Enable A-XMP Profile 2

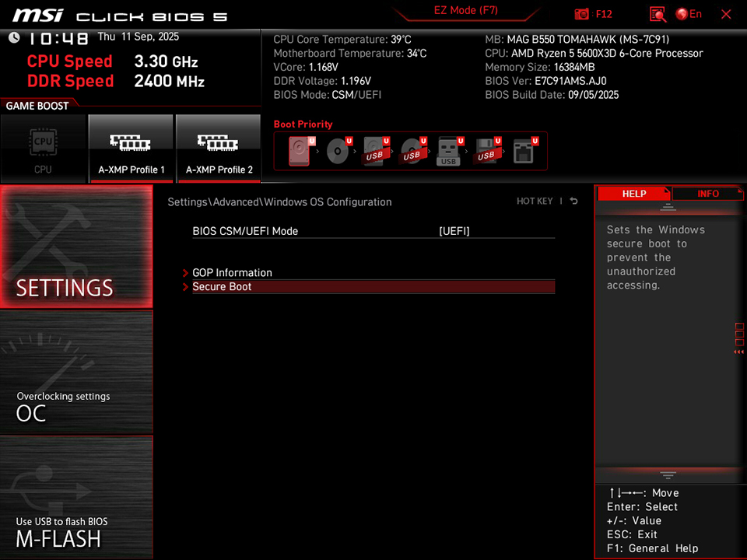(219, 148)
